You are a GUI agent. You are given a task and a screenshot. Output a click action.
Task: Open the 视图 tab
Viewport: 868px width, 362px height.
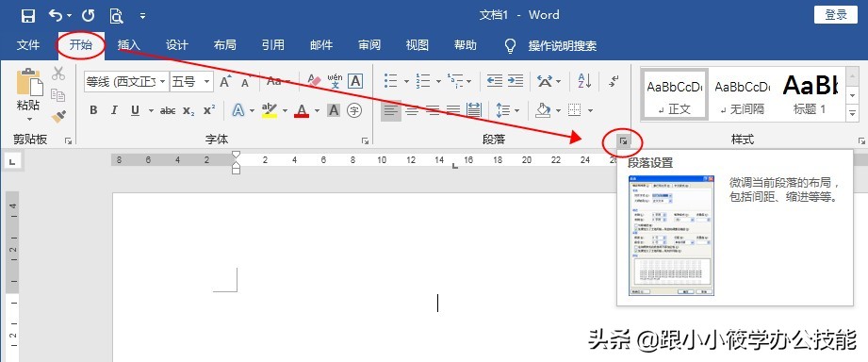[x=417, y=45]
